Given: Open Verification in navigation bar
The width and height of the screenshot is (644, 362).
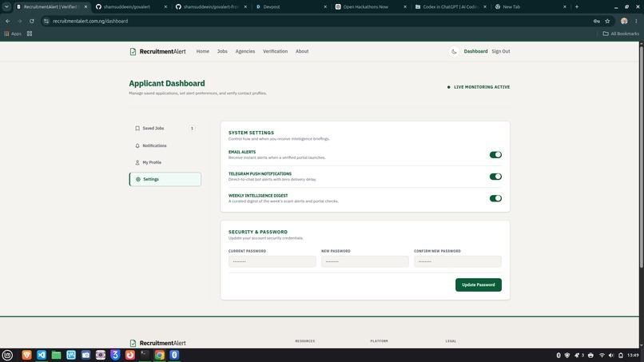Looking at the screenshot, I should [x=275, y=51].
